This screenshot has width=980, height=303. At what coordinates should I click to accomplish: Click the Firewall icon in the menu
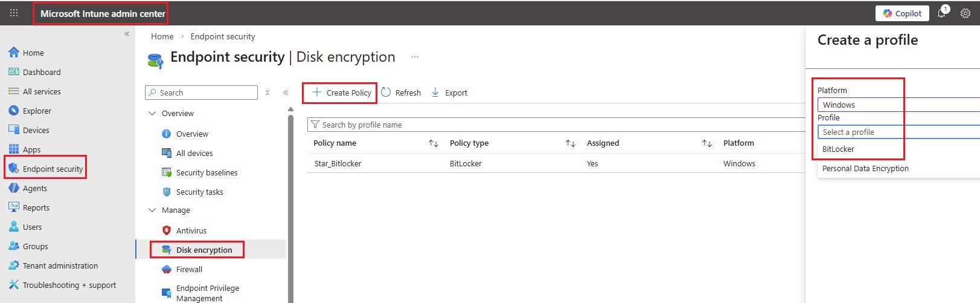coord(167,269)
